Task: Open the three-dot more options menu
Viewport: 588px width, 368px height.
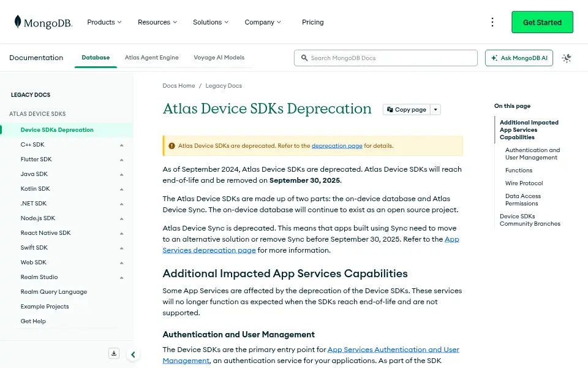Action: tap(492, 22)
